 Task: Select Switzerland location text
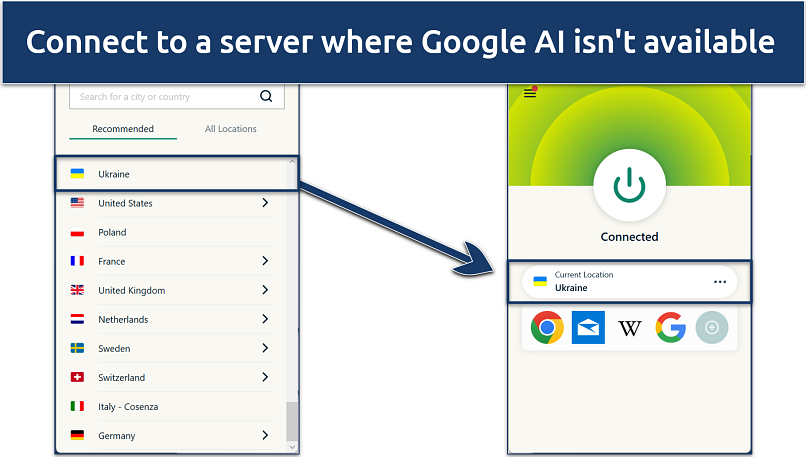click(122, 377)
